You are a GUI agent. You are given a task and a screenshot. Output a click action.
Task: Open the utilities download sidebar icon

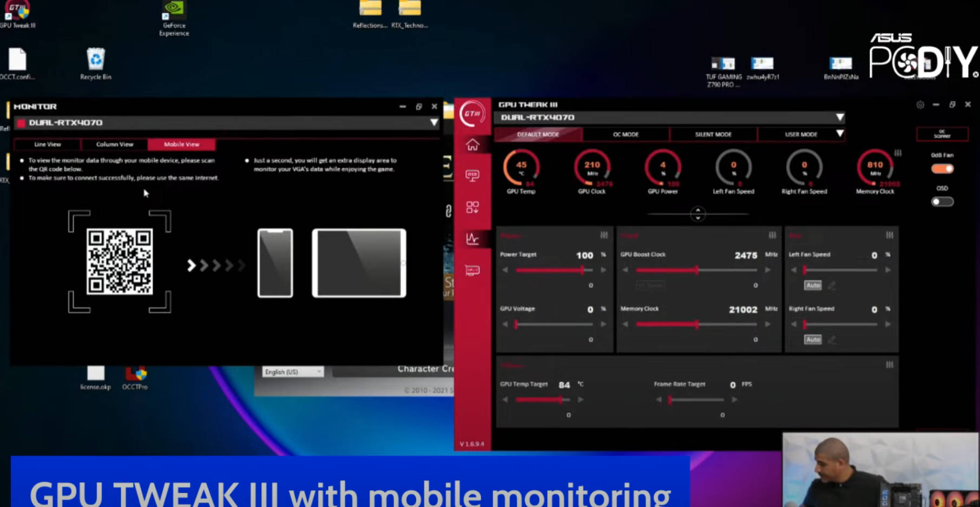pos(472,207)
